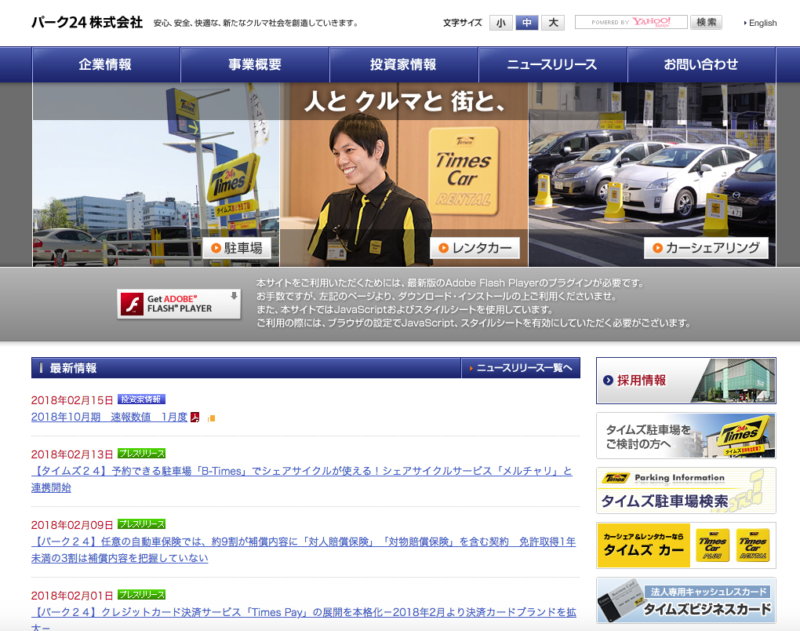Set text size to medium (中)
Image resolution: width=800 pixels, height=631 pixels.
[x=527, y=22]
